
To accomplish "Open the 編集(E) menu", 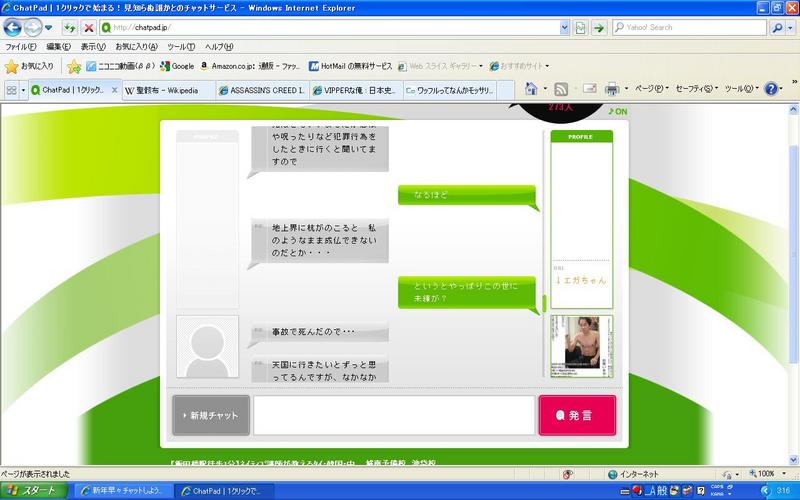I will [58, 46].
